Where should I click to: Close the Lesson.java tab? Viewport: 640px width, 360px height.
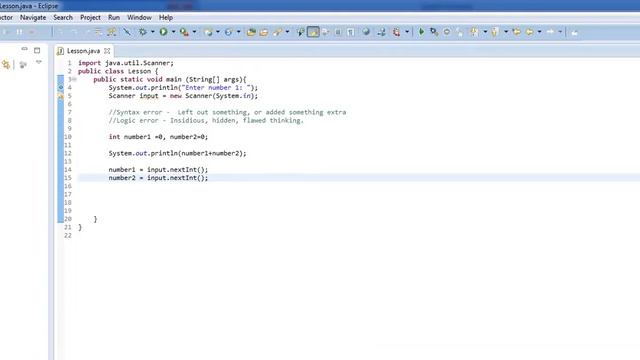[107, 51]
